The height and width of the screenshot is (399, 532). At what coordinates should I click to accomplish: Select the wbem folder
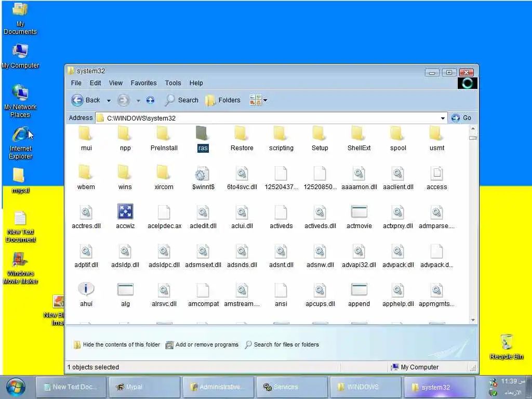point(86,178)
